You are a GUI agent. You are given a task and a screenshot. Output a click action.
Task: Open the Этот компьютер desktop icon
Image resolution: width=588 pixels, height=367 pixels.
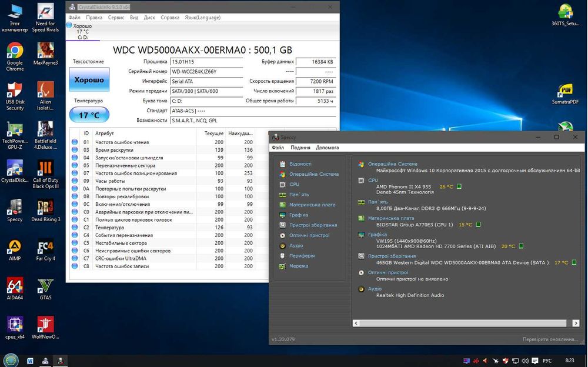pos(15,17)
